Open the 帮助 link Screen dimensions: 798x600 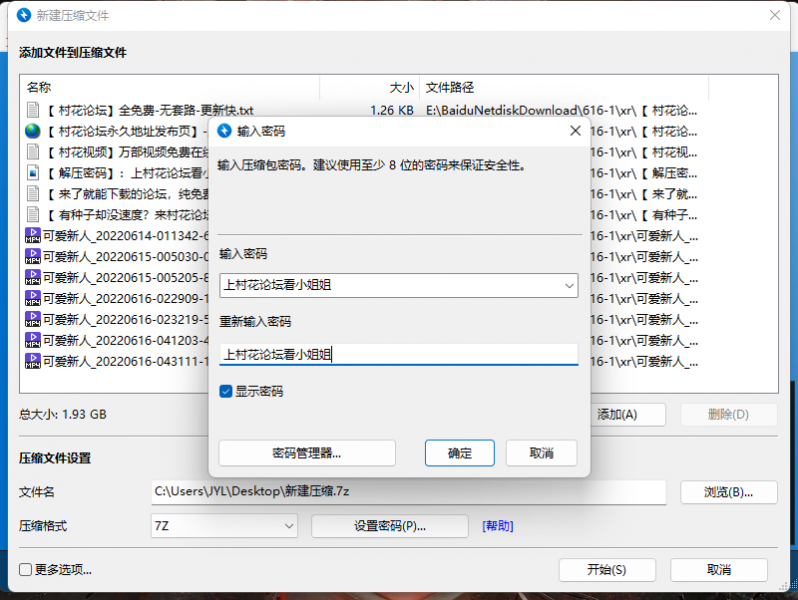pos(497,526)
